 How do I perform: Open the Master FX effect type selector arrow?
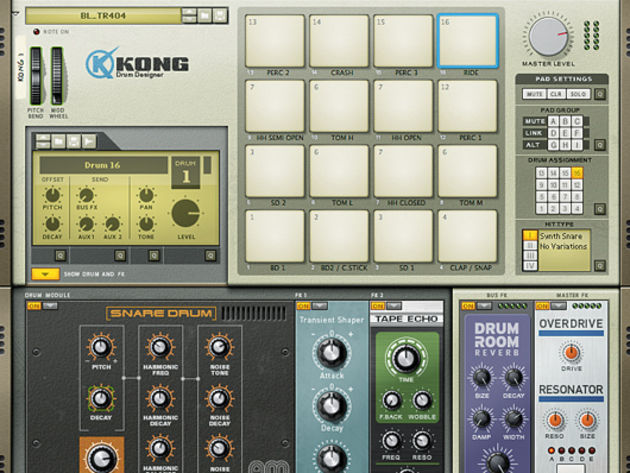point(558,306)
